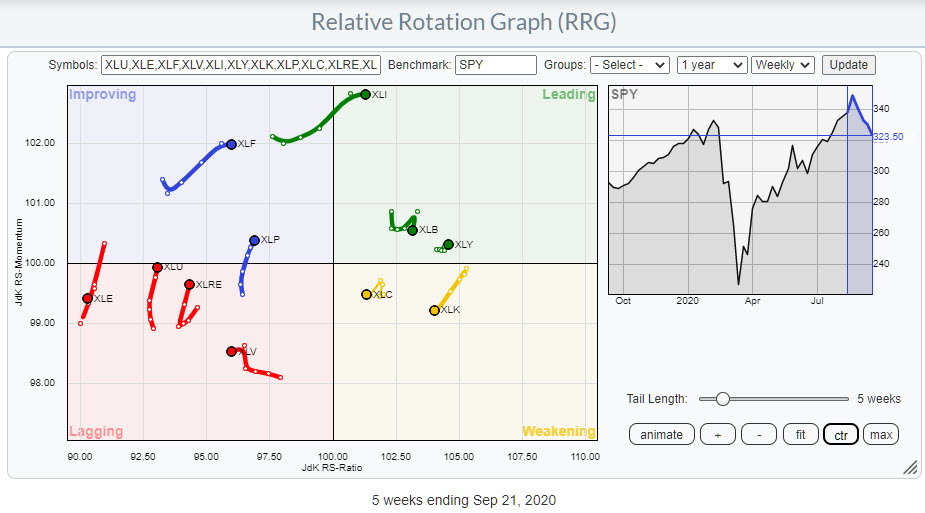The image size is (925, 513).
Task: Click the fit button
Action: click(799, 434)
